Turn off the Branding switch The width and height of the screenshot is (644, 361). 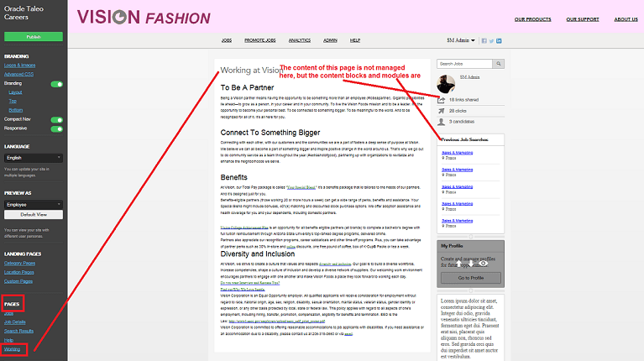(57, 84)
